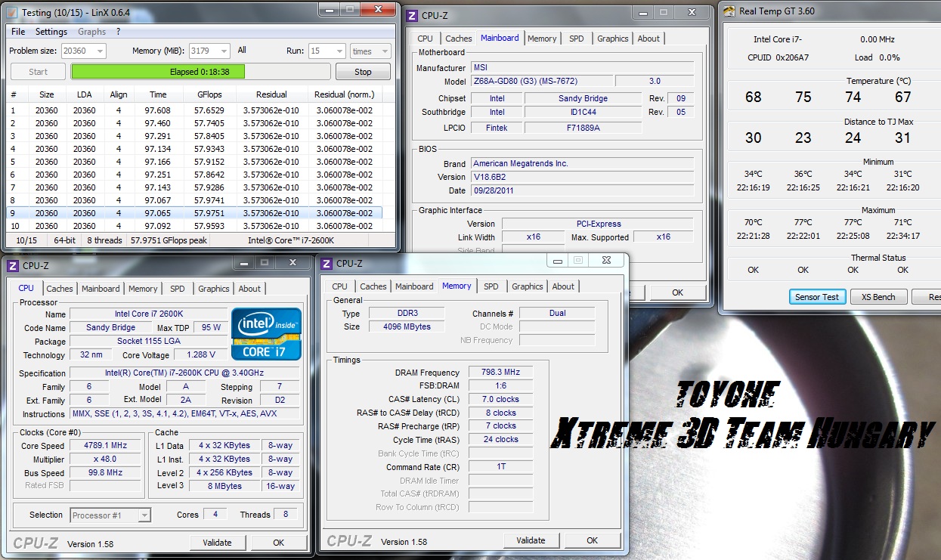Viewport: 941px width, 560px height.
Task: Click Validate in the Memory CPU-Z window
Action: (531, 540)
